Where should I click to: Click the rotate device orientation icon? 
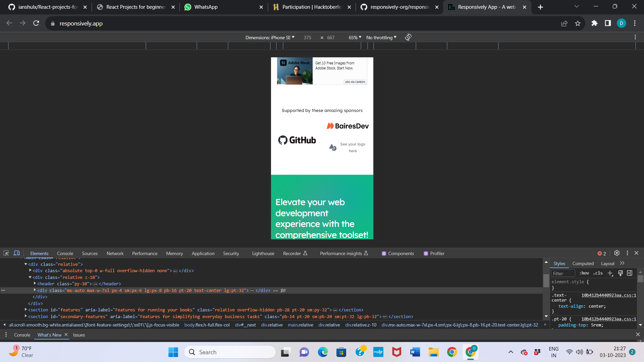click(x=408, y=37)
